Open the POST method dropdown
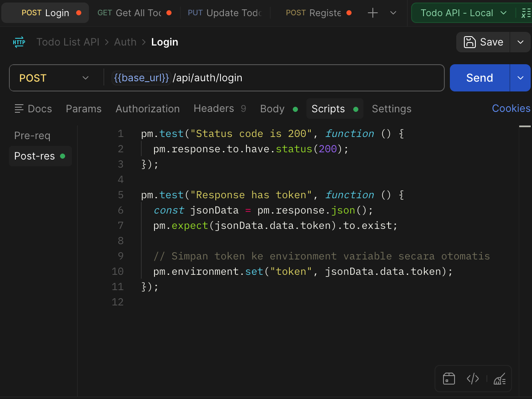This screenshot has width=532, height=399. click(54, 78)
